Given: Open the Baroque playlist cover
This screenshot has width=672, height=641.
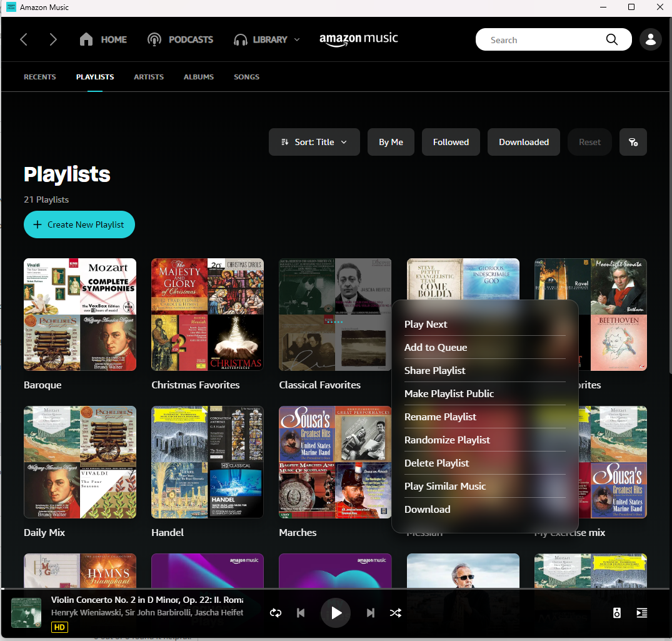Looking at the screenshot, I should pyautogui.click(x=79, y=315).
